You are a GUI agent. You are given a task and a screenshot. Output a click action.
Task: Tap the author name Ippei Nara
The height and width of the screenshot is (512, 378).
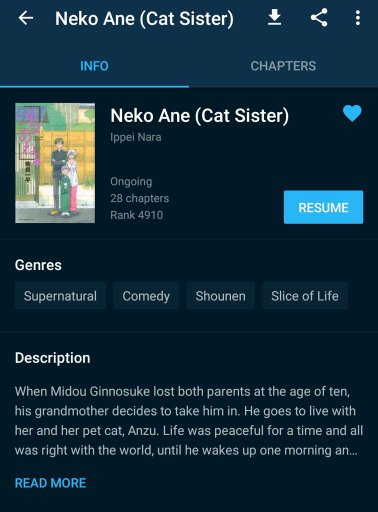coord(136,137)
